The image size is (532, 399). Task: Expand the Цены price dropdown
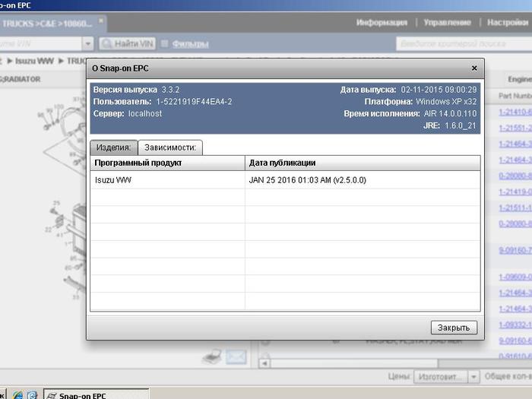473,376
